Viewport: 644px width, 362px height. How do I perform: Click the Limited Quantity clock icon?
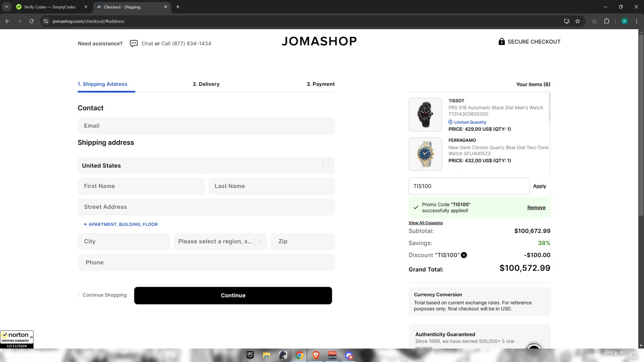[450, 122]
